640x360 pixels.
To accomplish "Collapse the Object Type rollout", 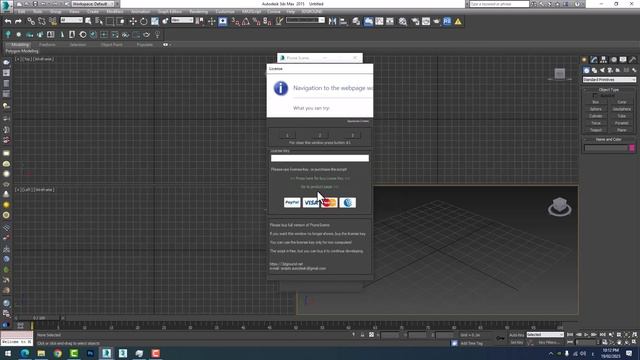I will (609, 89).
